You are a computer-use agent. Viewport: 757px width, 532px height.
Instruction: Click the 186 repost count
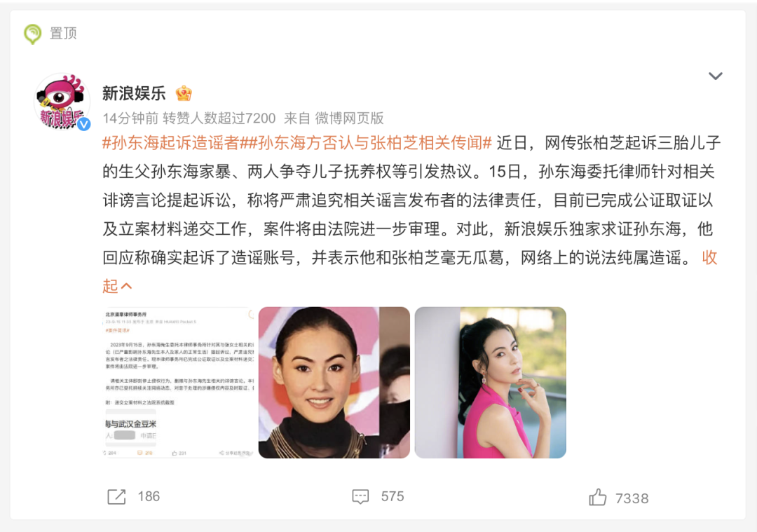tap(149, 497)
